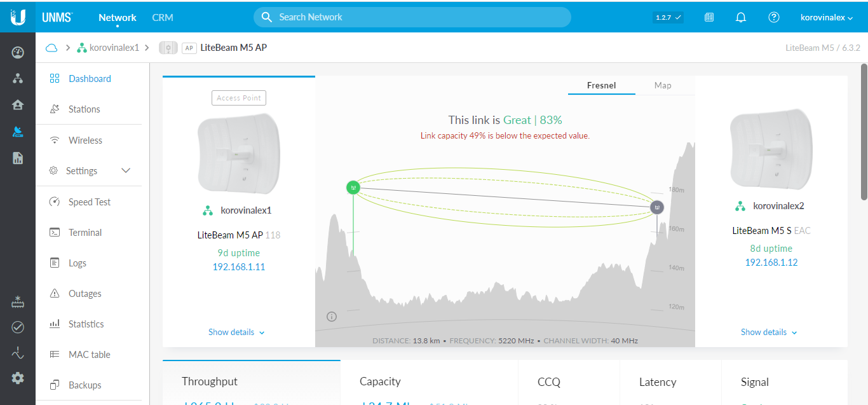Open the help question mark icon
The width and height of the screenshot is (868, 405).
(x=773, y=18)
